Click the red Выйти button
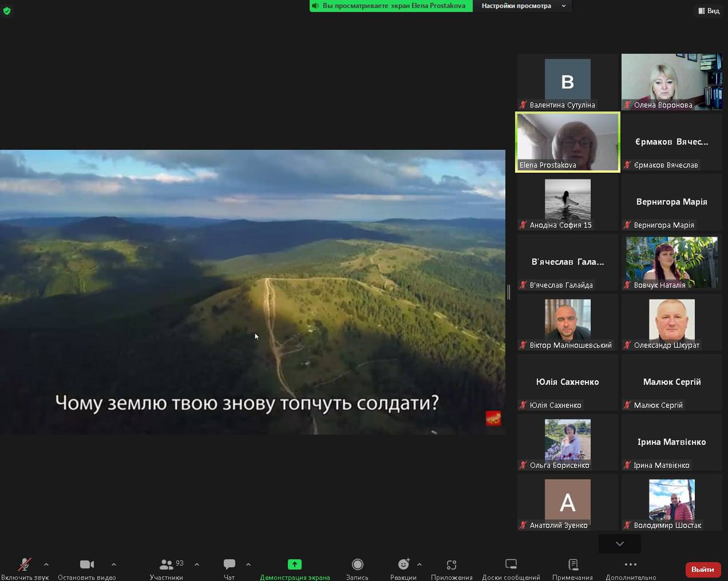 pos(703,569)
